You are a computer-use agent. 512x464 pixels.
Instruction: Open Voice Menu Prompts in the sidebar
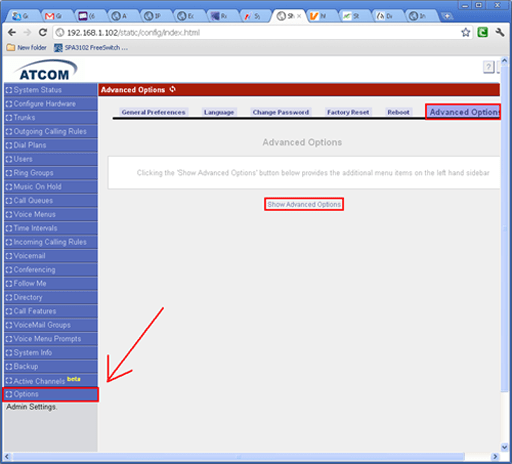coord(51,339)
